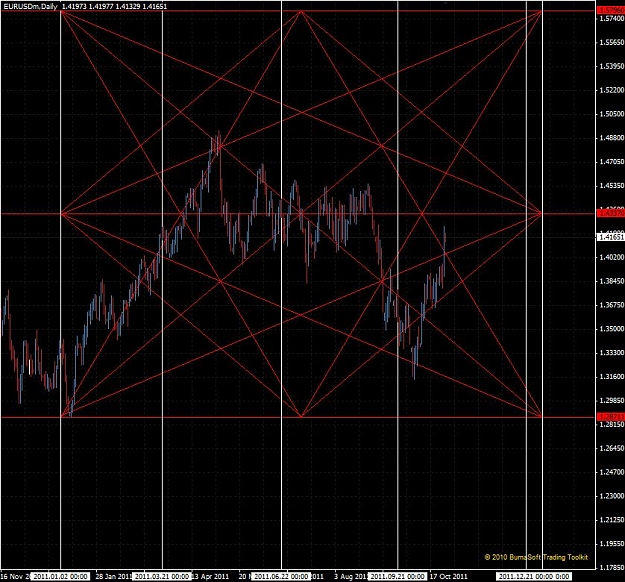Click the 1.33300 price axis value
This screenshot has height=582, width=625.
(x=612, y=353)
